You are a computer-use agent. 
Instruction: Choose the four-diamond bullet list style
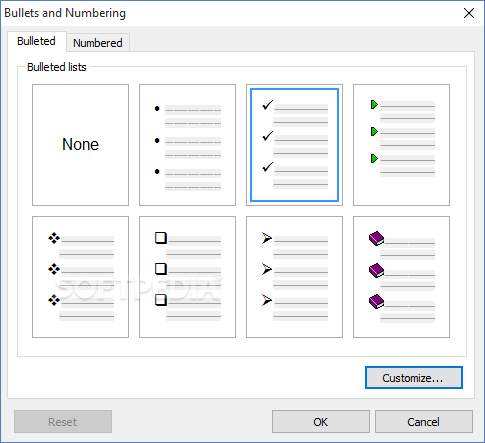[80, 277]
